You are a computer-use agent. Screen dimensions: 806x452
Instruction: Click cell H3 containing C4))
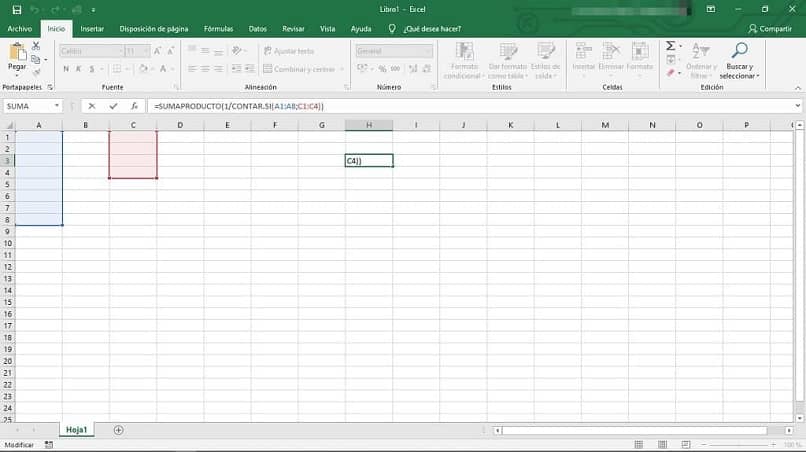coord(369,161)
